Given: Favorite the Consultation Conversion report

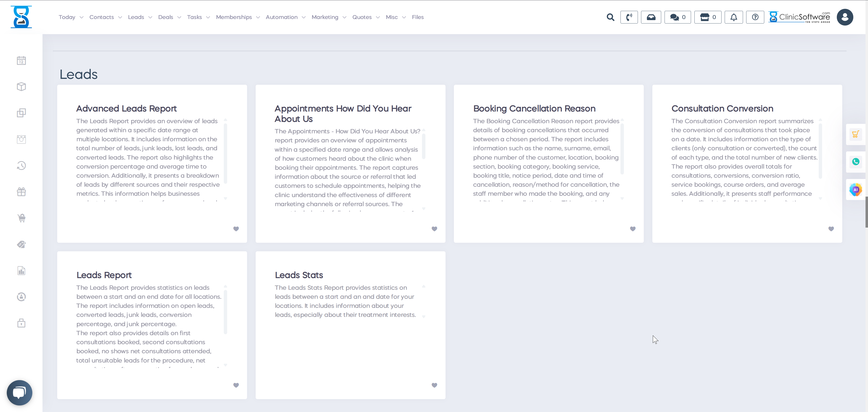Looking at the screenshot, I should tap(831, 229).
